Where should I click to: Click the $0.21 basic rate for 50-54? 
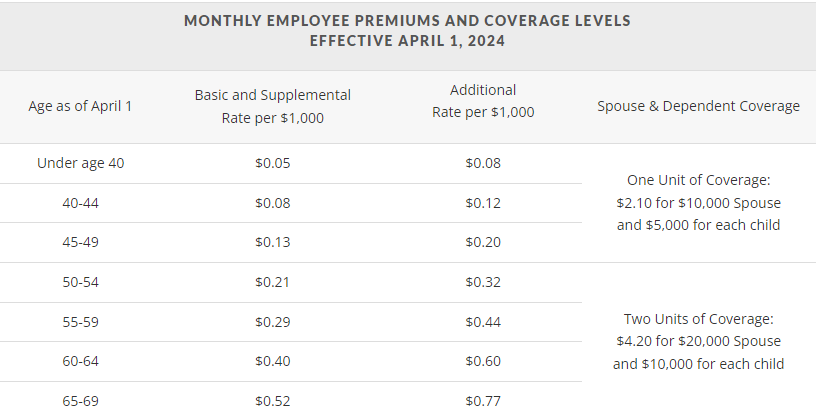273,282
